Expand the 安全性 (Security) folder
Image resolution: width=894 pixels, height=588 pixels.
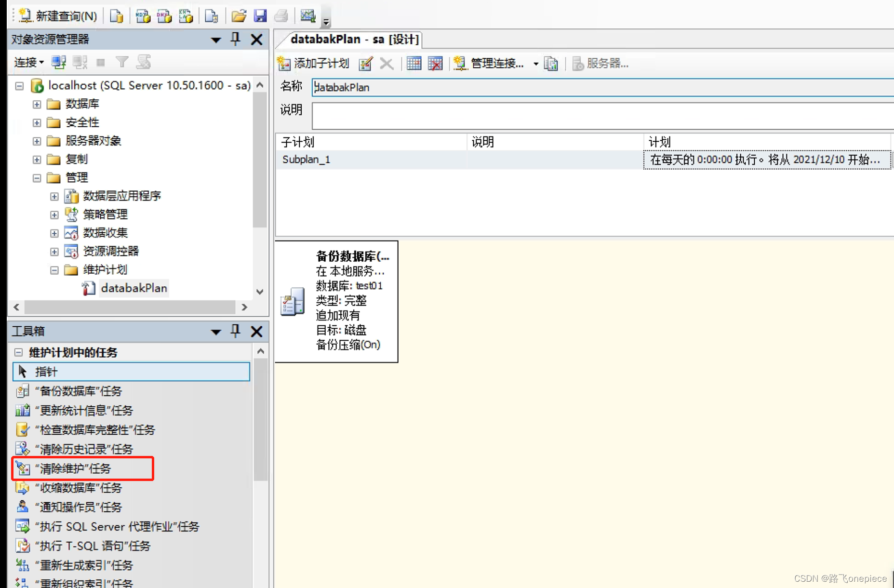pyautogui.click(x=37, y=123)
